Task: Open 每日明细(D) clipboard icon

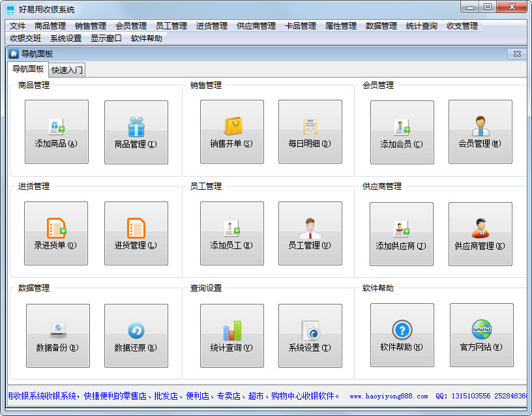Action: click(310, 132)
